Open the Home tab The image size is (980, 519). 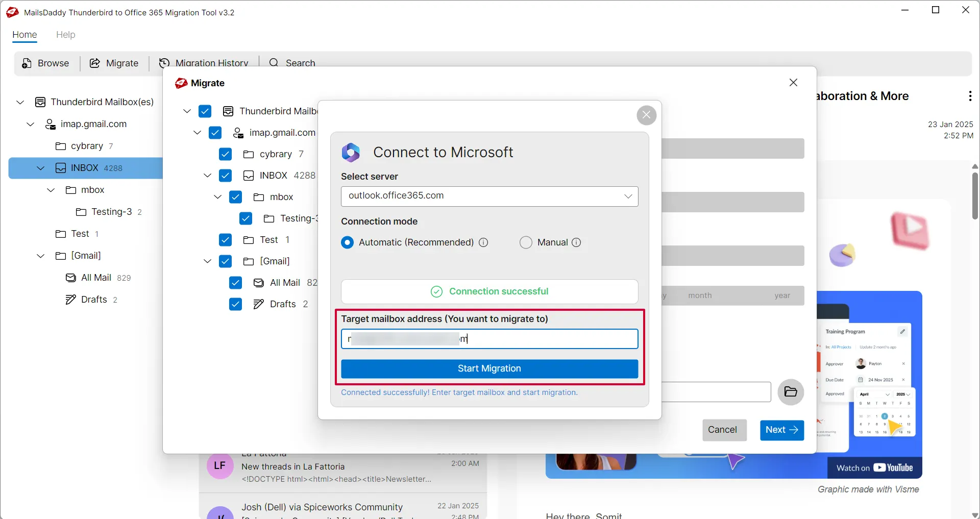(x=24, y=35)
